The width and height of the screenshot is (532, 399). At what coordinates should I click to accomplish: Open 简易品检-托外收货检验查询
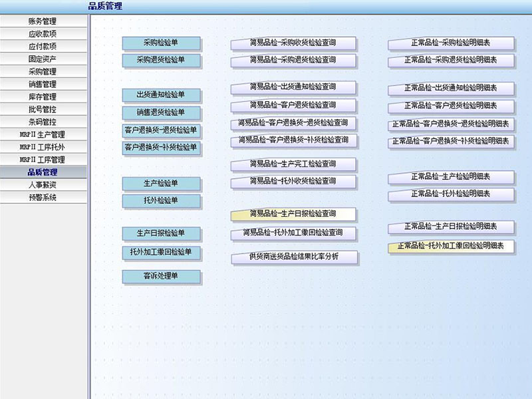click(x=293, y=182)
